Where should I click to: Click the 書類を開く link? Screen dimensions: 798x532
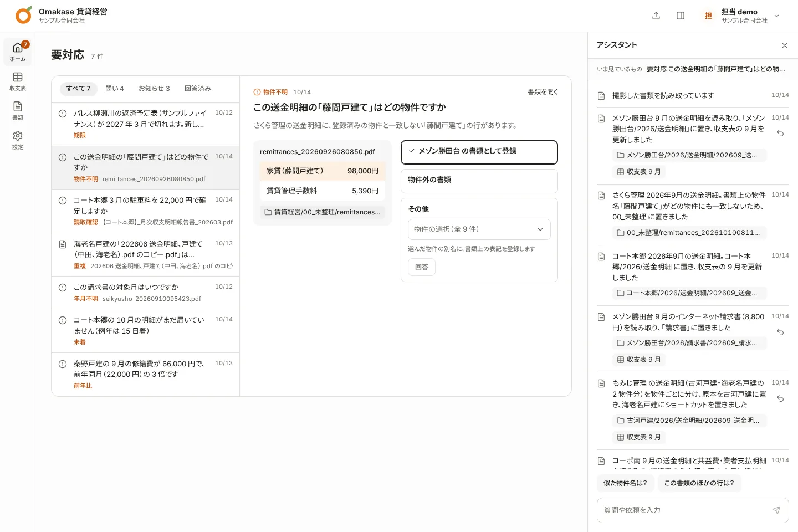coord(543,92)
